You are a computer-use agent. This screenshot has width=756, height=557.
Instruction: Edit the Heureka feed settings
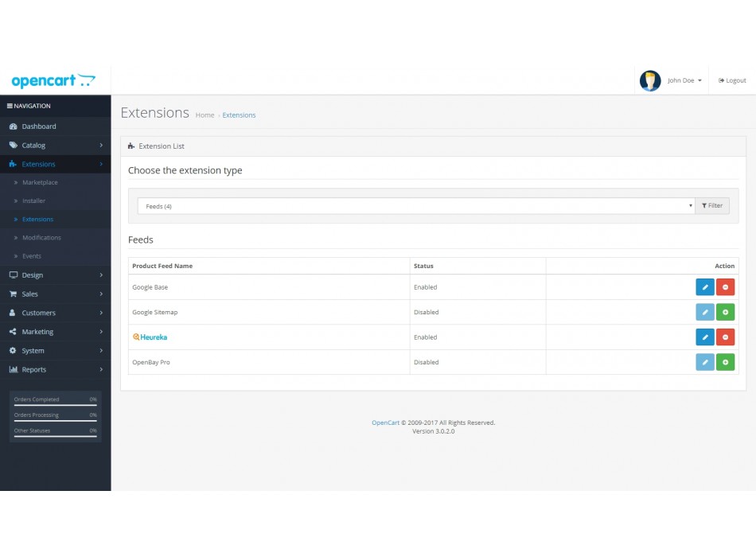(x=705, y=337)
